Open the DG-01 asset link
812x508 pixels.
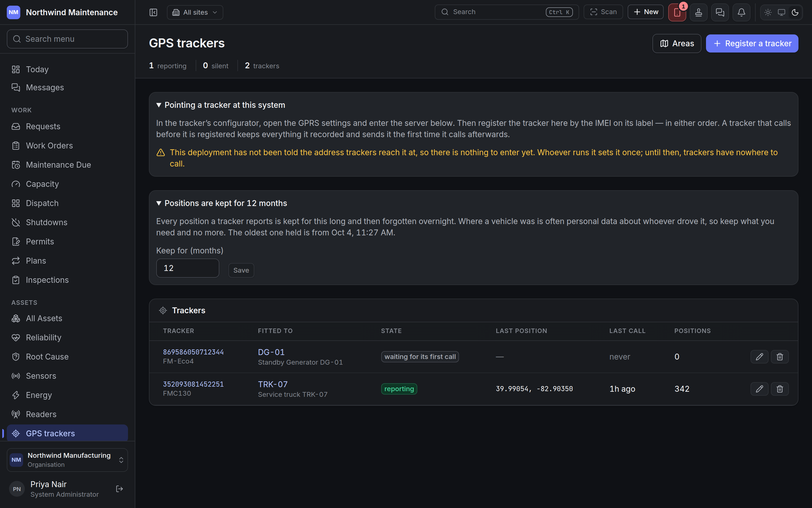coord(271,352)
